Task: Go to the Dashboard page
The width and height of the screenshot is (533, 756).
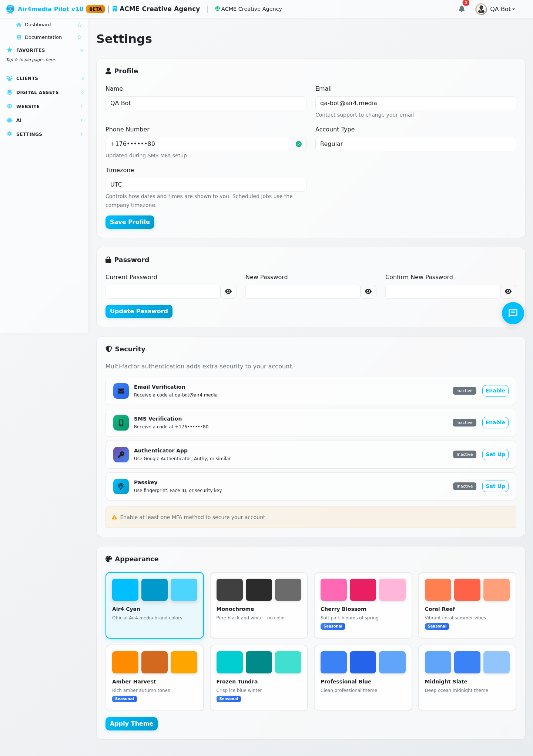Action: [38, 25]
